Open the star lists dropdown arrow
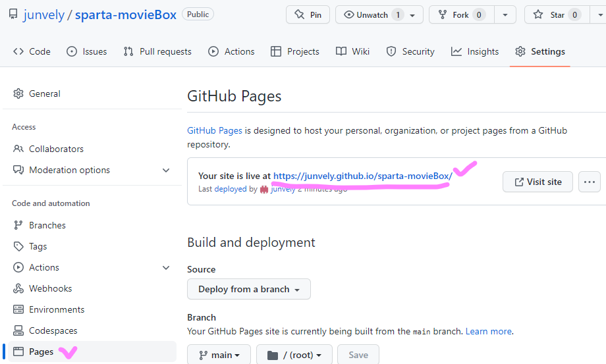 click(600, 15)
